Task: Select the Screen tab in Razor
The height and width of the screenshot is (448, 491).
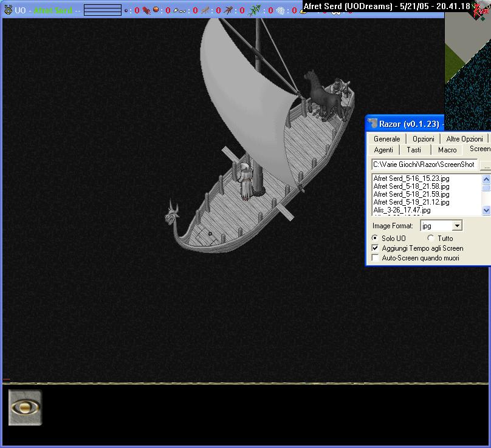Action: click(478, 149)
